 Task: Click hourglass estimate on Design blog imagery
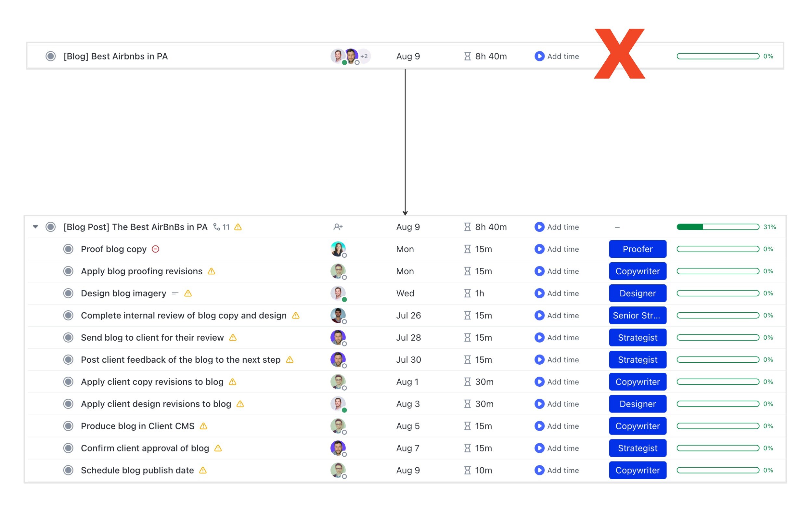pos(468,293)
